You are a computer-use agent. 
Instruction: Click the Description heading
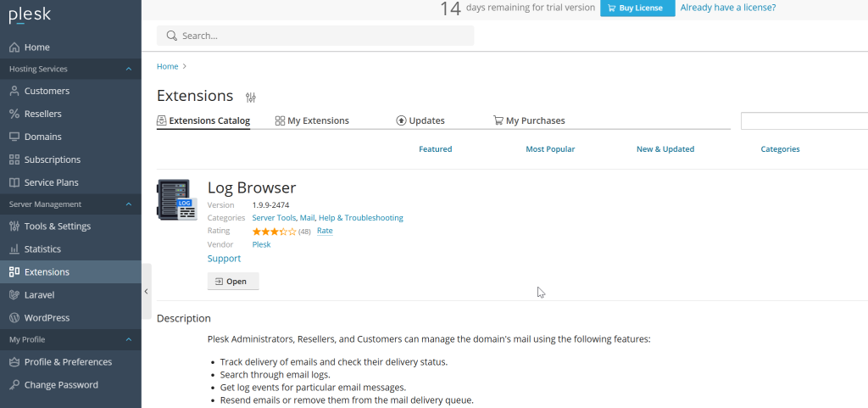pos(184,318)
